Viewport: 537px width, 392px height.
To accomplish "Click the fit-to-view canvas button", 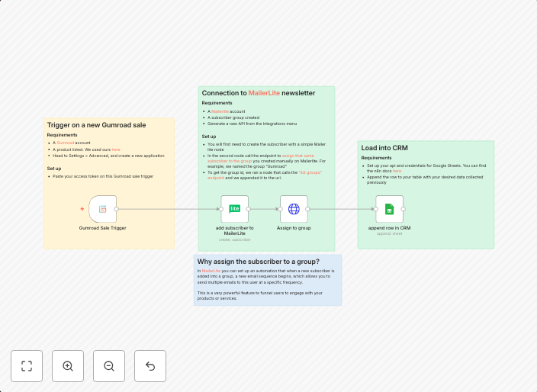I will pos(27,366).
